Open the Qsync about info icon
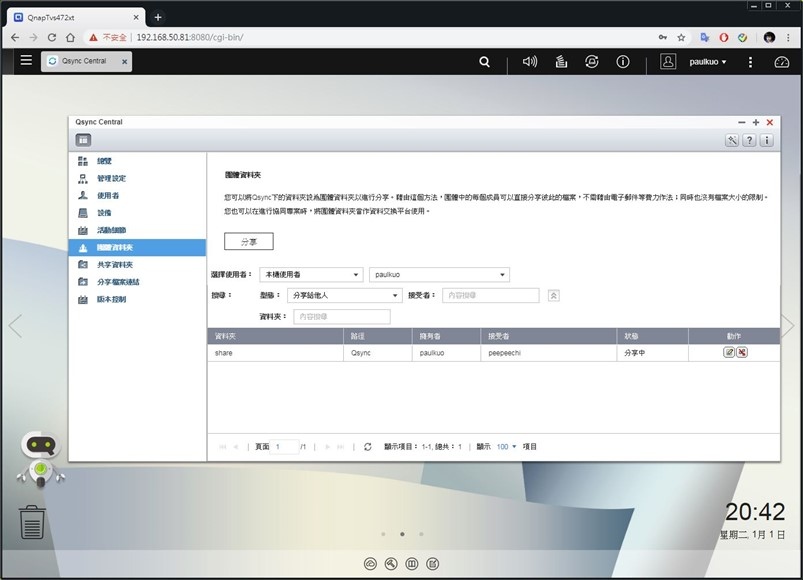 coord(767,140)
